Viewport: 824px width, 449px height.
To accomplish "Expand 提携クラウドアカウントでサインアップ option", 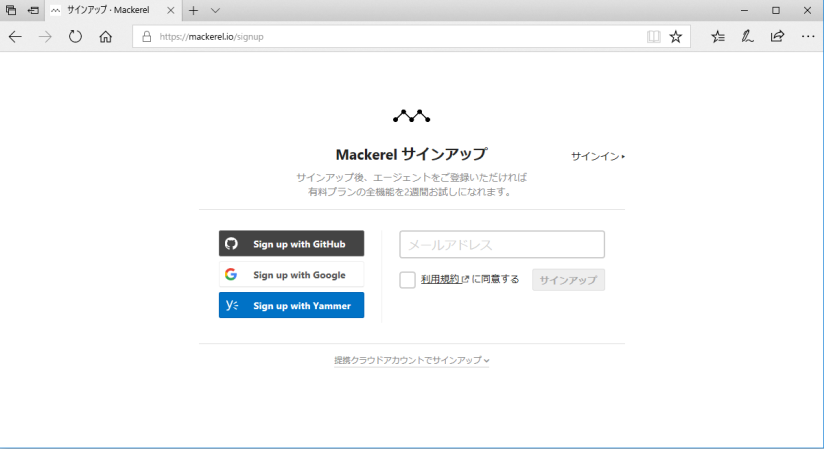I will tap(411, 360).
